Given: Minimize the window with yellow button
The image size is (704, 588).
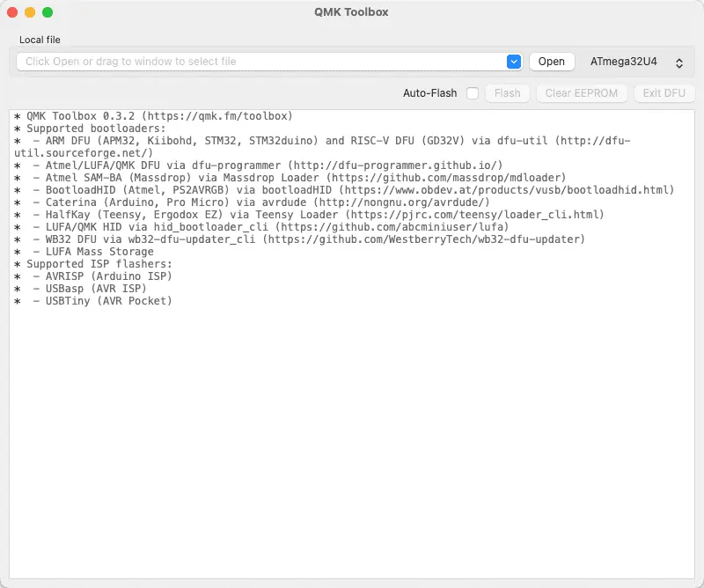Looking at the screenshot, I should point(30,12).
